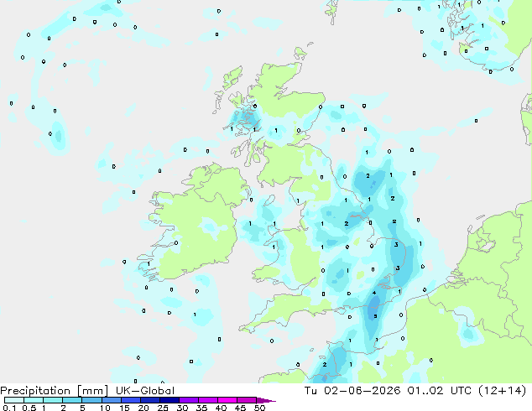
Task: Click the "40" legend tick label
Action: pos(221,408)
